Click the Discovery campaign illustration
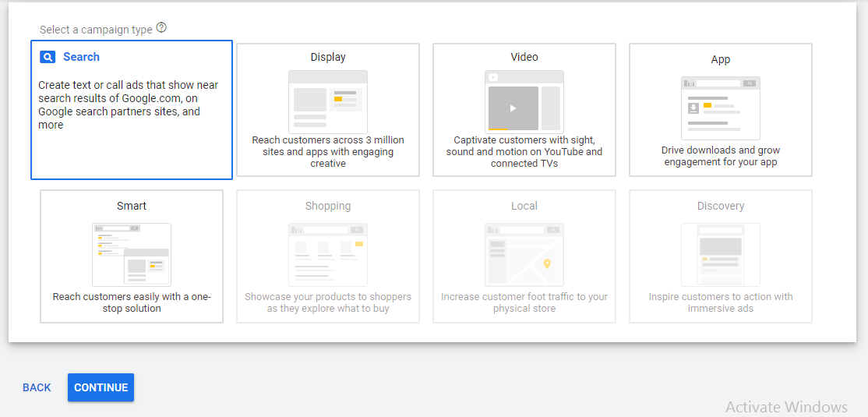This screenshot has width=868, height=417. pyautogui.click(x=721, y=255)
